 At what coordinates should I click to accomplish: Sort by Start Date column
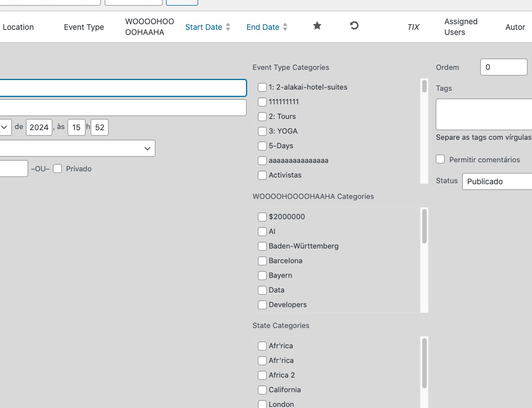click(204, 27)
